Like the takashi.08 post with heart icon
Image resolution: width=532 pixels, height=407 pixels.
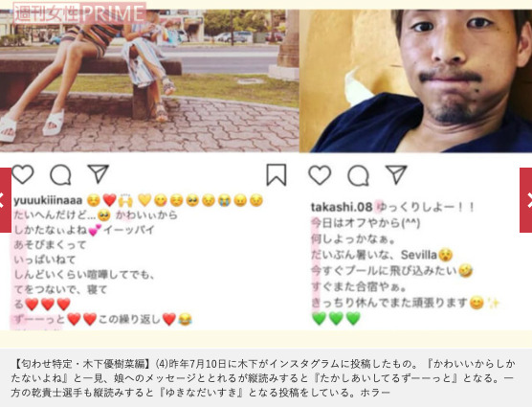pyautogui.click(x=320, y=175)
